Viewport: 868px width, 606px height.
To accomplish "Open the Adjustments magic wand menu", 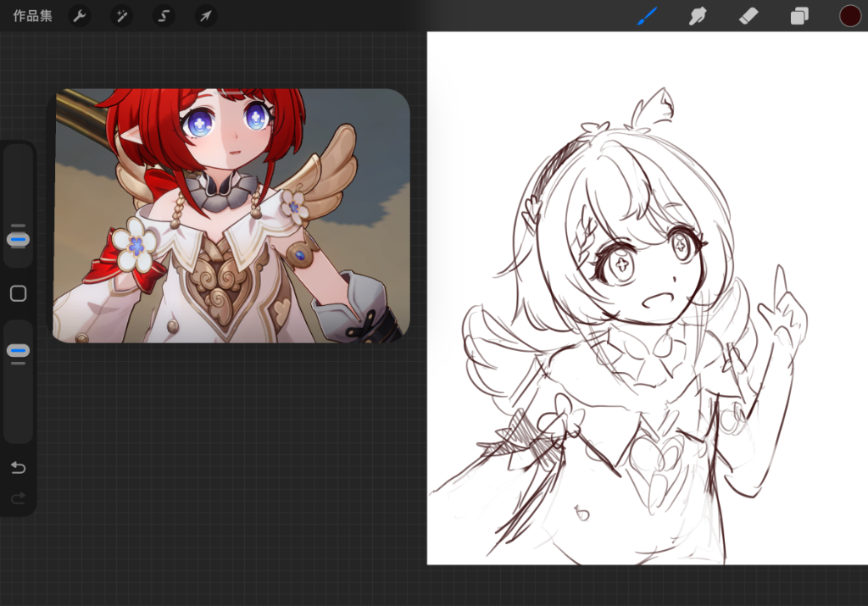I will coord(121,16).
